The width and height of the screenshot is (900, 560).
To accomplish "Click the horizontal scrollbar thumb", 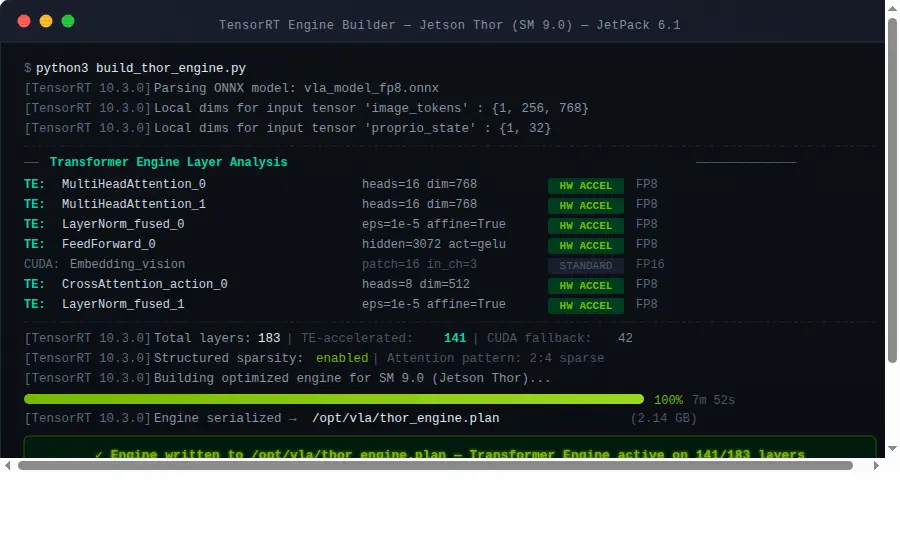I will pos(435,465).
